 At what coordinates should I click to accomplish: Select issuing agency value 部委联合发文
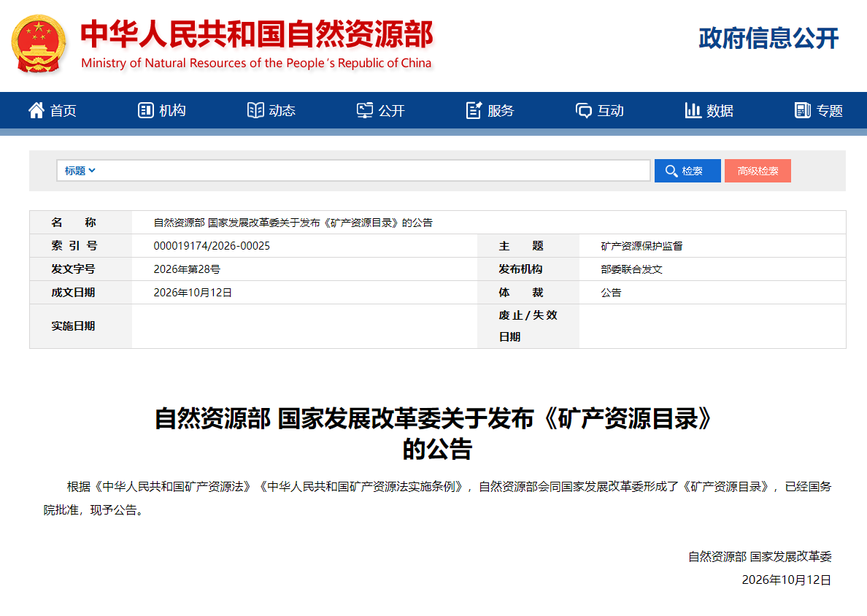point(631,269)
